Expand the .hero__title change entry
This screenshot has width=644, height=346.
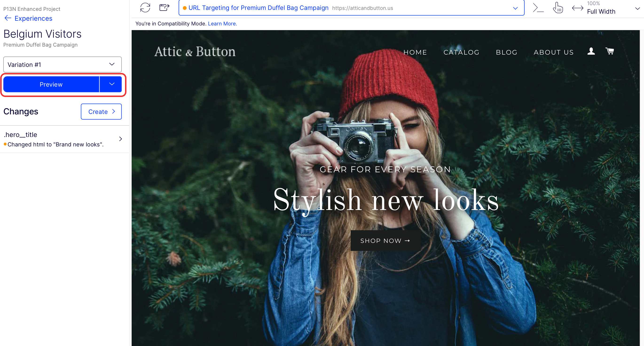tap(120, 139)
